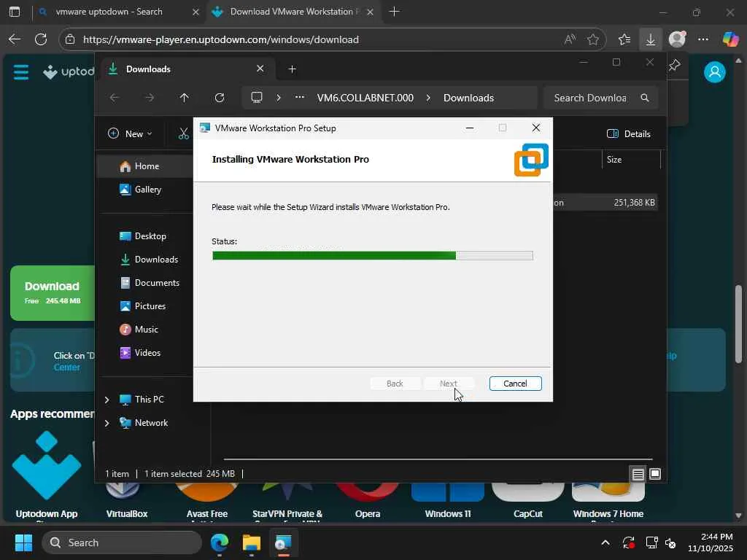This screenshot has height=560, width=747.
Task: Expand breadcrumb chevron after monitor icon
Action: pos(279,98)
